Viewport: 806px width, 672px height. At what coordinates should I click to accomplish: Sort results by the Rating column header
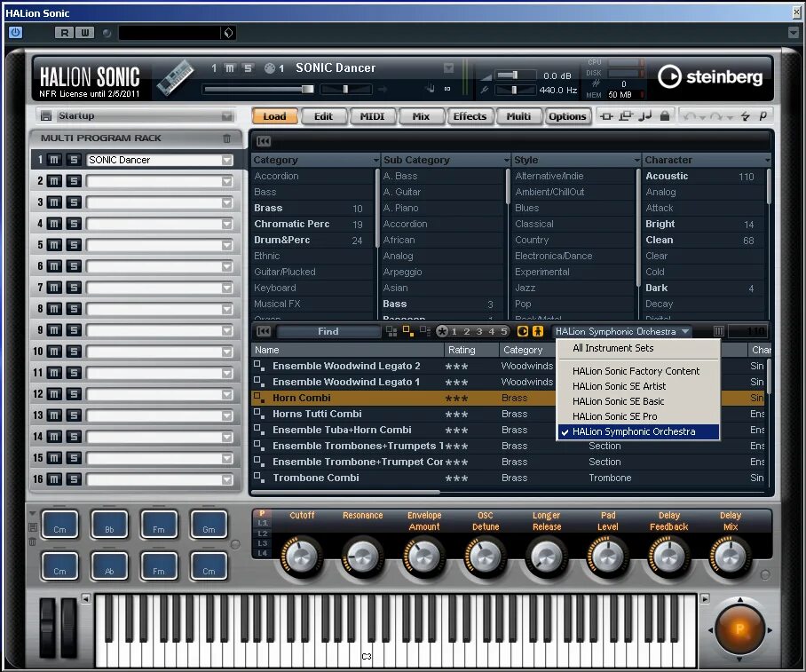click(471, 350)
